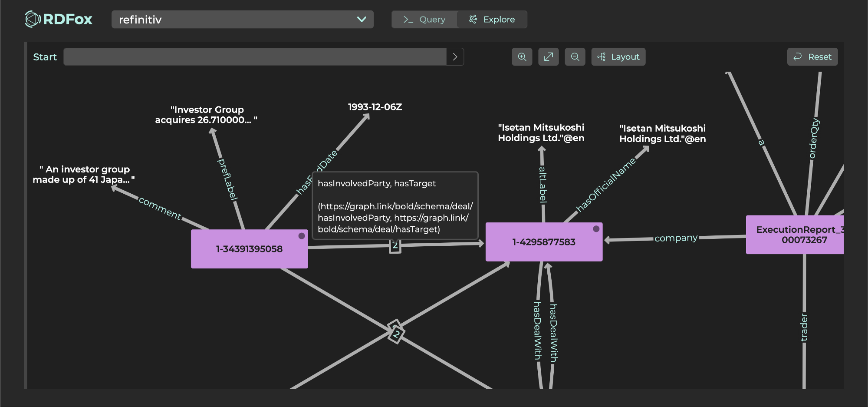Click the merged-edge badge under the tooltip
This screenshot has height=407, width=868.
(x=395, y=246)
